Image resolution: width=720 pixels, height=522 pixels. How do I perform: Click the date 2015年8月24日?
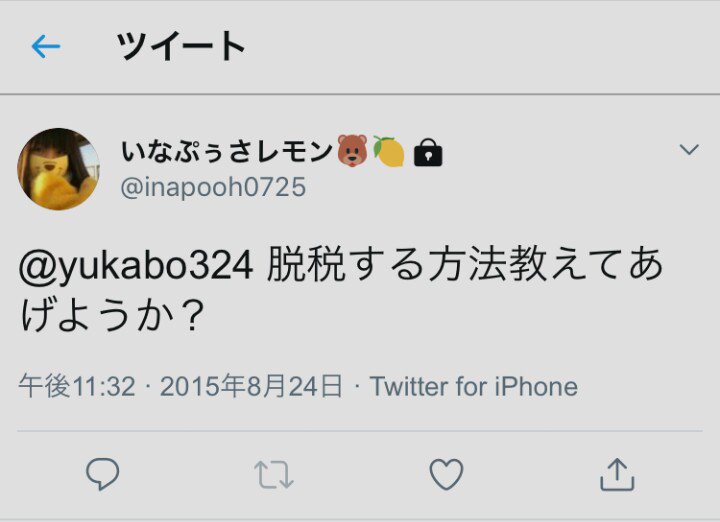point(251,386)
